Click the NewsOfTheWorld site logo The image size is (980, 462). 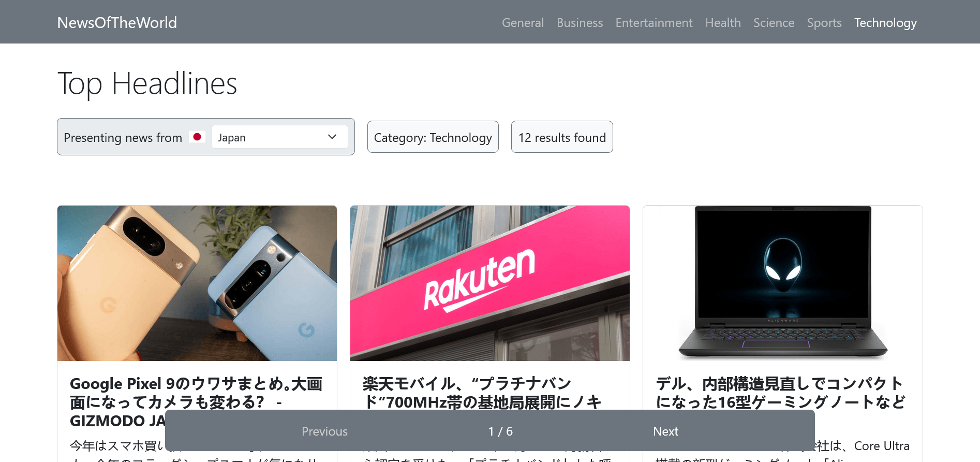point(117,23)
